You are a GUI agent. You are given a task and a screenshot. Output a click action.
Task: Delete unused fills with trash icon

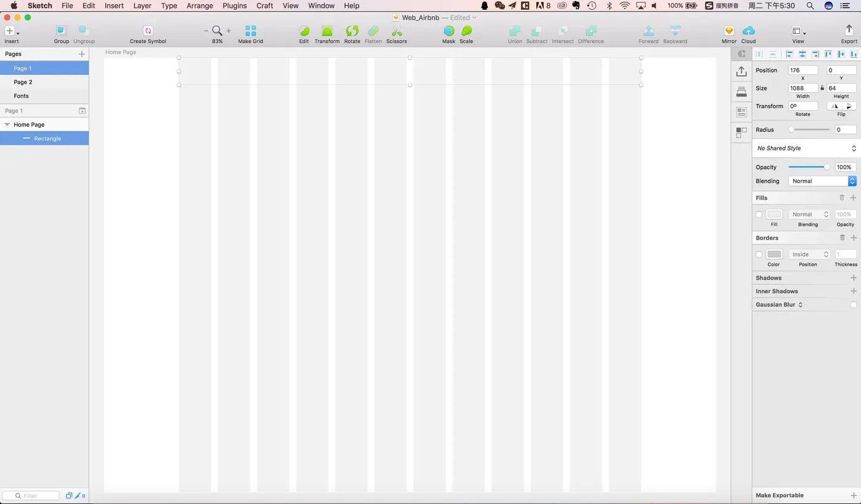[842, 198]
